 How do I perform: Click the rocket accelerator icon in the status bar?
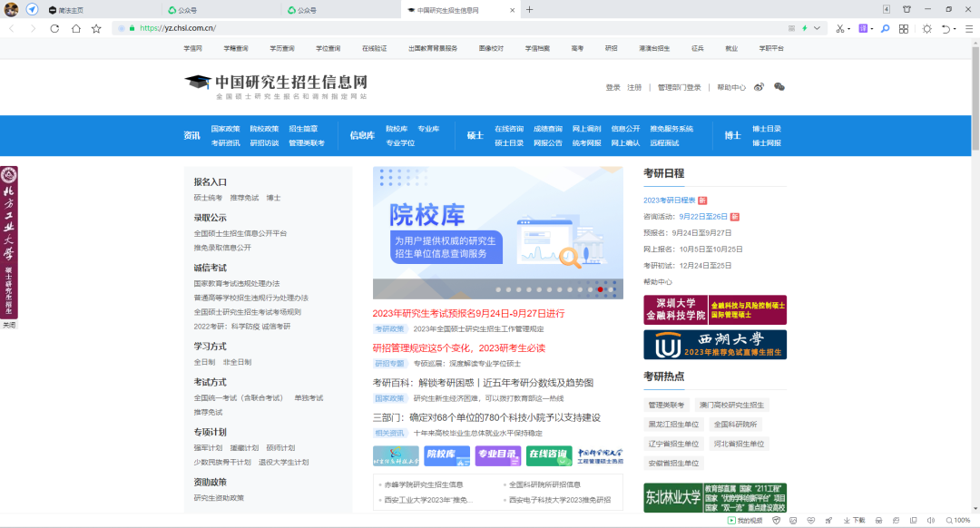(x=828, y=521)
